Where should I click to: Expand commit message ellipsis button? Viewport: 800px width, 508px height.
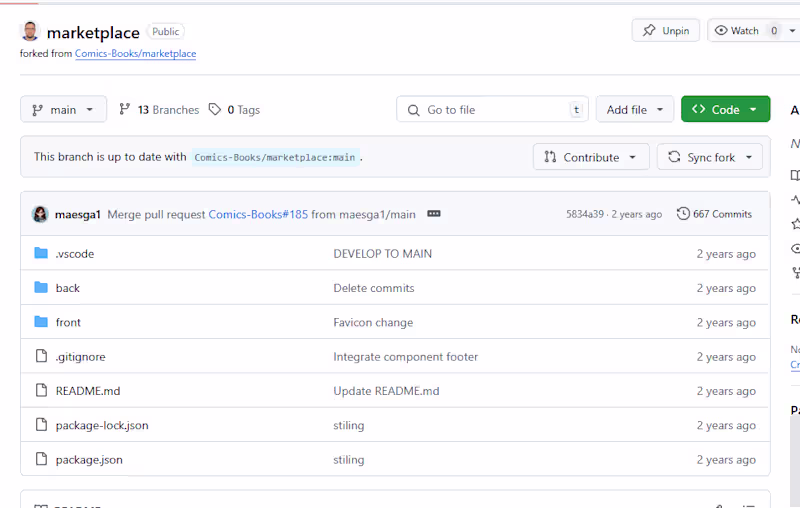click(434, 214)
